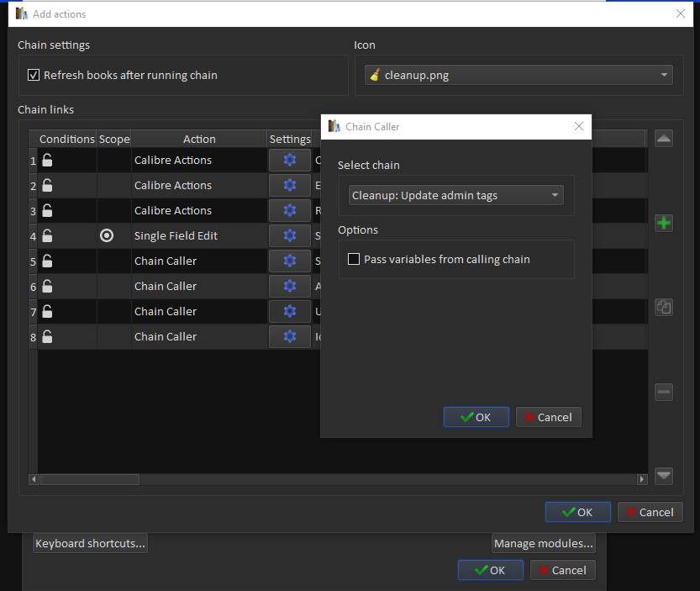The image size is (700, 591).
Task: Select row header number 1
Action: pos(33,161)
